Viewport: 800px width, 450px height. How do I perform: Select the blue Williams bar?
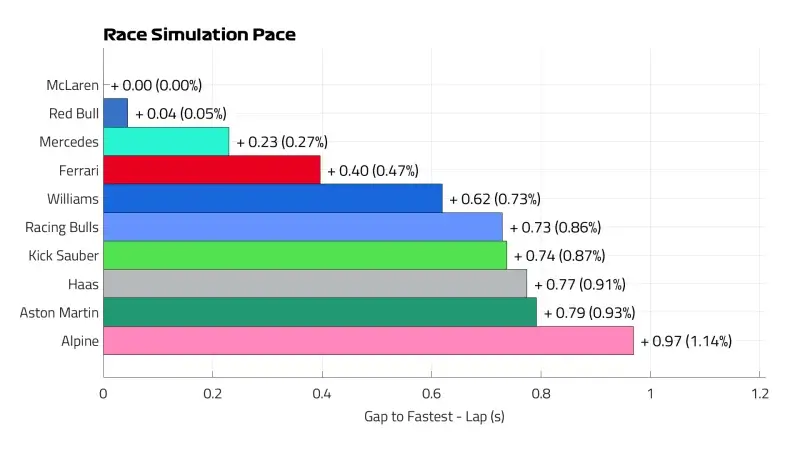273,199
